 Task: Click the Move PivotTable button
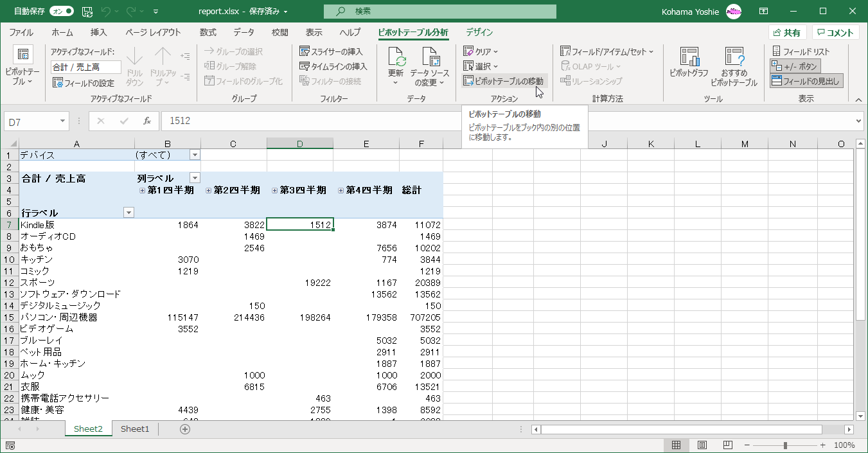click(504, 81)
